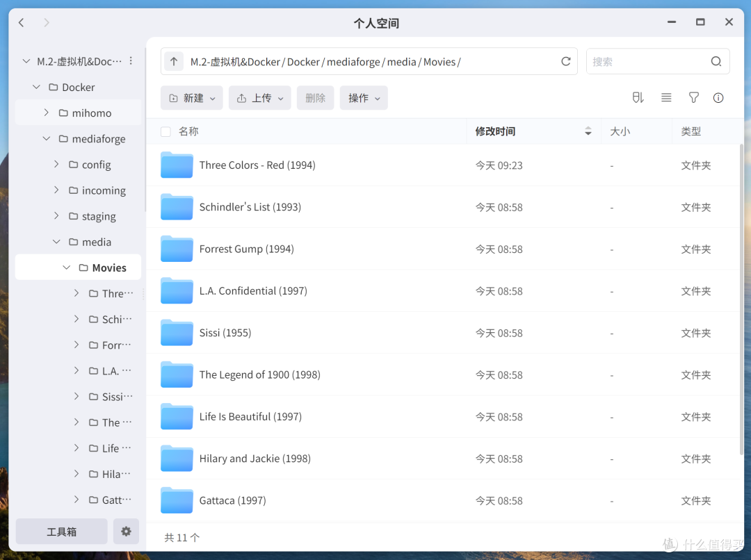Go forward with the right arrow
Image resolution: width=751 pixels, height=560 pixels.
46,22
